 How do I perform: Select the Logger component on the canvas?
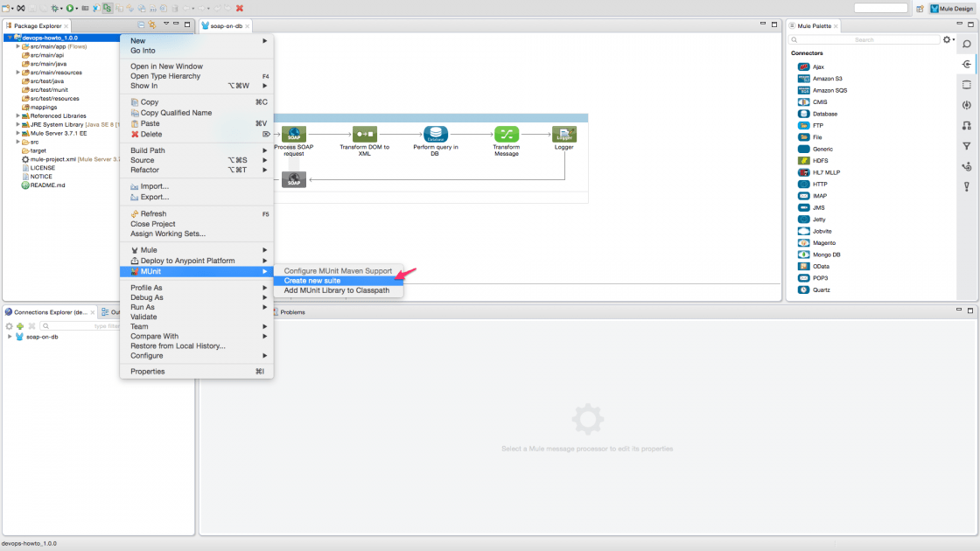point(564,136)
